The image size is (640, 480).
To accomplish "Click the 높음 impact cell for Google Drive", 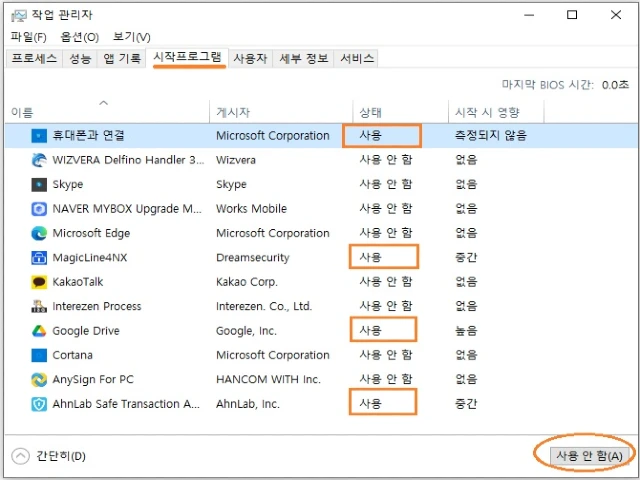I will (466, 331).
